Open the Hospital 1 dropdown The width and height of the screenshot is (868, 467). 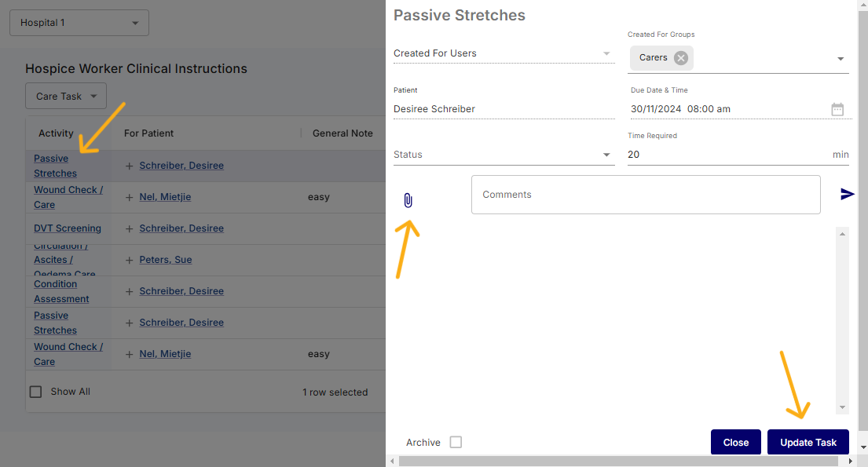(79, 23)
